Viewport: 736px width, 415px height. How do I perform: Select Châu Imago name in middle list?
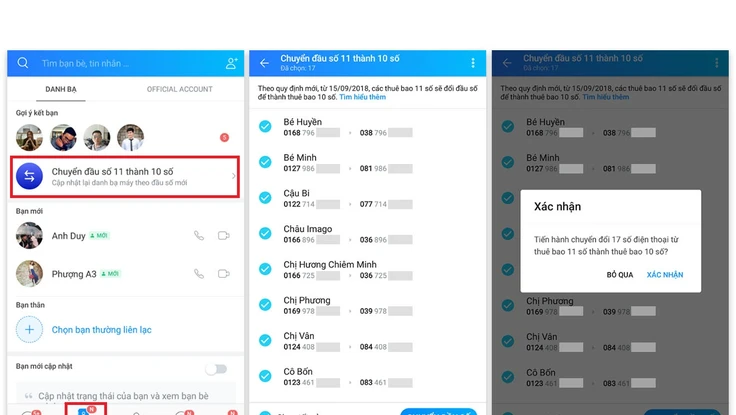tap(307, 229)
